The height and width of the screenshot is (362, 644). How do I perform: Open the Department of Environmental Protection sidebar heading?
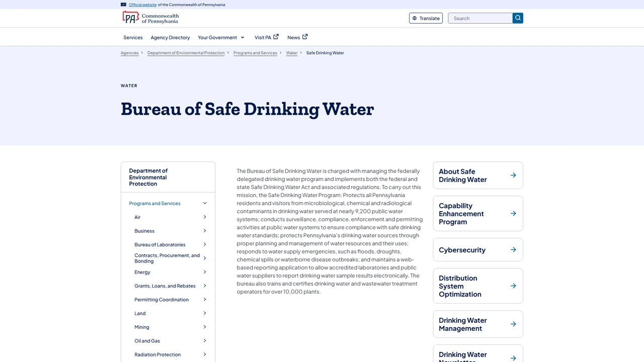coord(148,177)
